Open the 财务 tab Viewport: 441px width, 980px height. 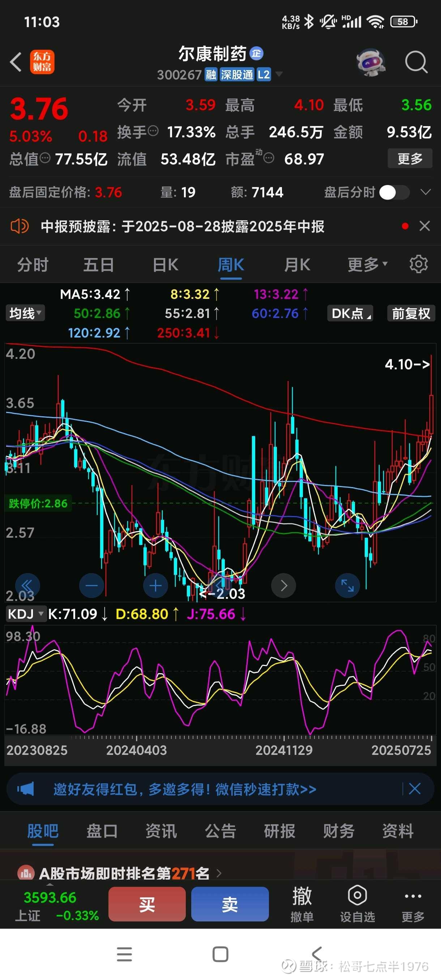click(339, 831)
